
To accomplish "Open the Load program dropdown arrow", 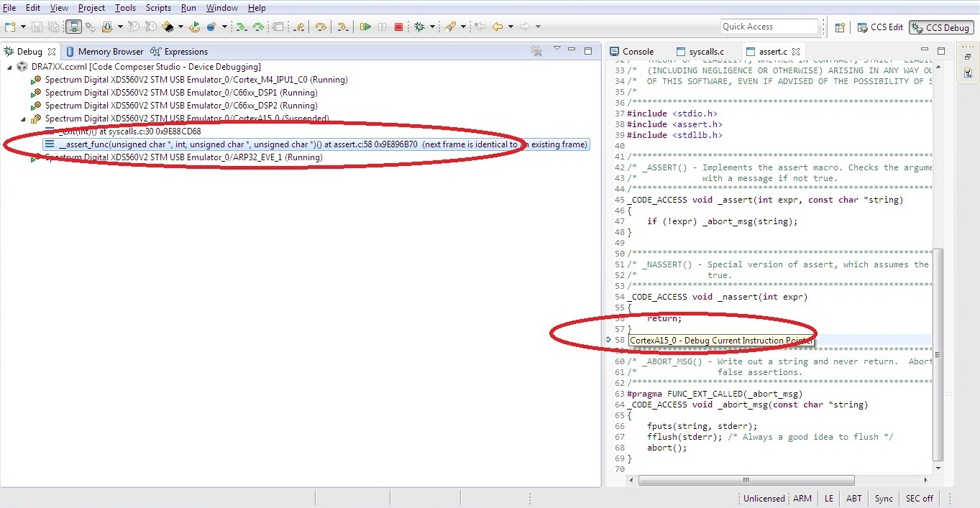I will [119, 27].
